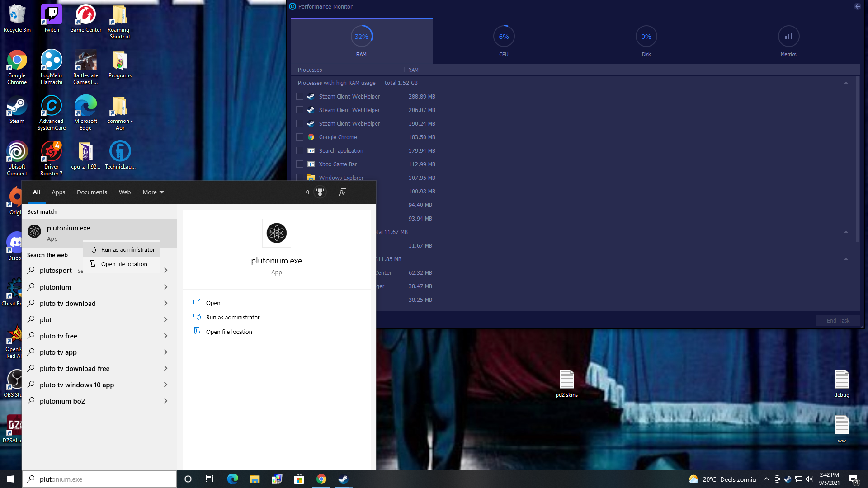Click the search feedback person icon

(343, 192)
